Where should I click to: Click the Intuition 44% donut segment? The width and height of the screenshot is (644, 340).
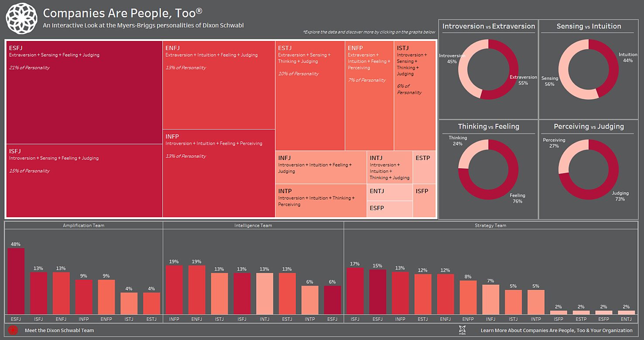pyautogui.click(x=613, y=65)
